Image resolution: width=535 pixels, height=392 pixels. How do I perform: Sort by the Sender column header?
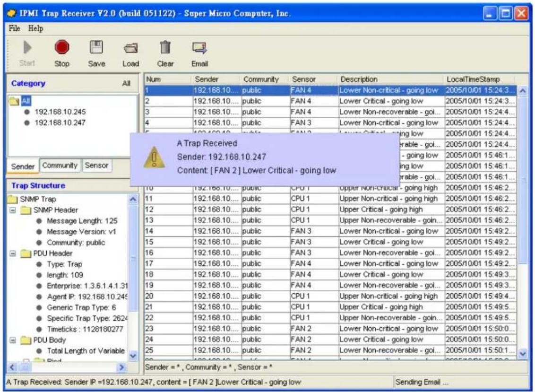point(216,79)
